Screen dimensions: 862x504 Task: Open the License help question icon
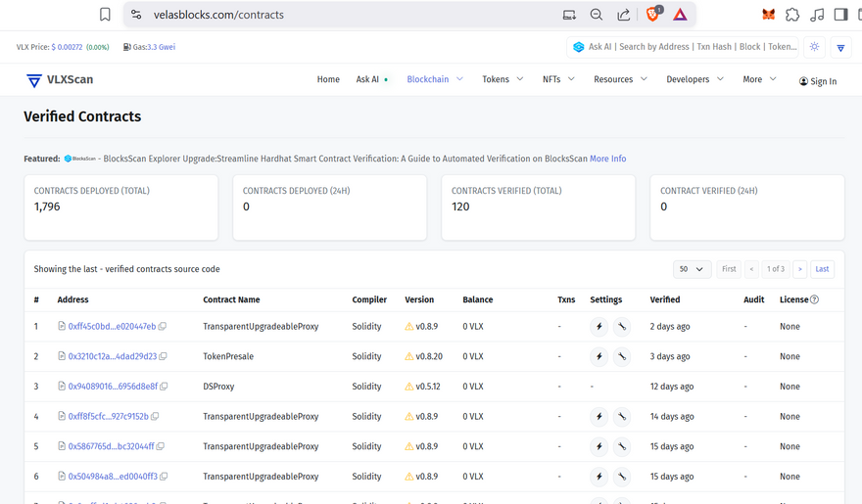click(814, 300)
